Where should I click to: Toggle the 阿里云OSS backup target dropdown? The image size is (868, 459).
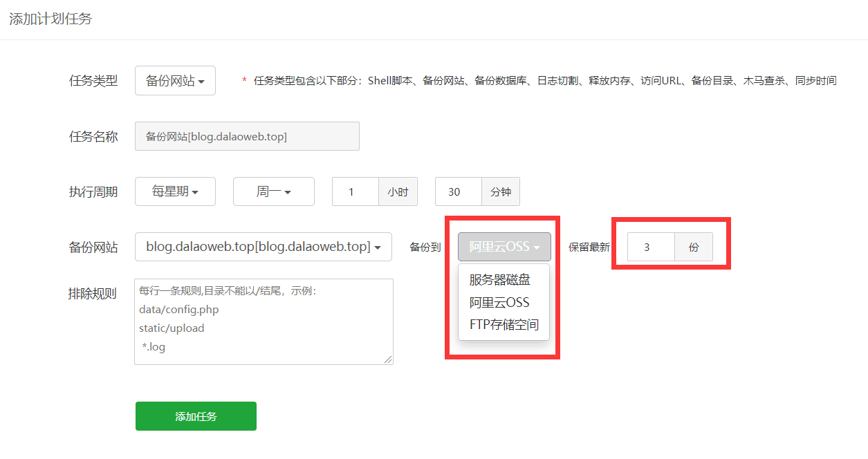504,247
